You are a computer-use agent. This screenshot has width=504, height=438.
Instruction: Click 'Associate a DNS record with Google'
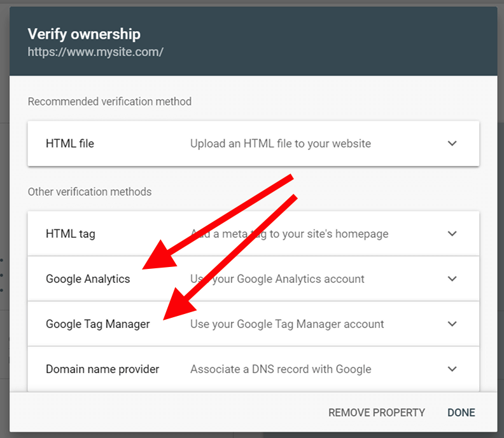click(281, 369)
